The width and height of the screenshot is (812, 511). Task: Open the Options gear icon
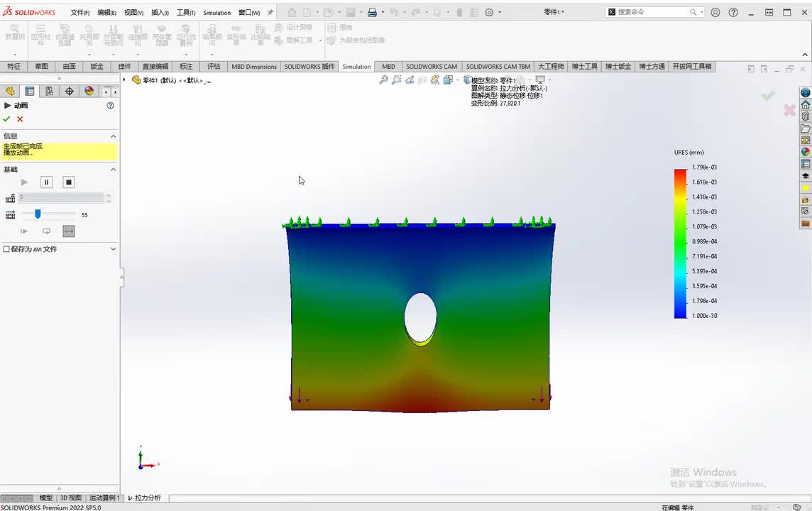click(x=489, y=12)
